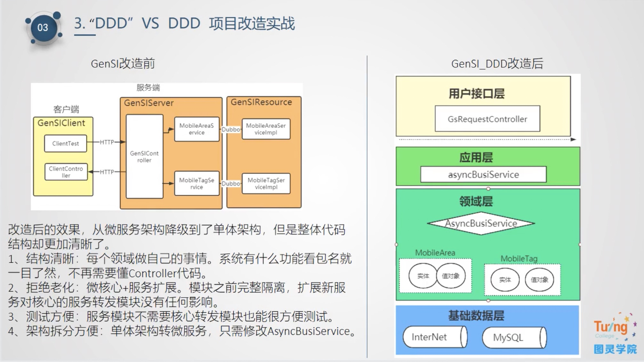Select the AsyncBusiService diamond shape
The image size is (644, 362).
(x=481, y=223)
